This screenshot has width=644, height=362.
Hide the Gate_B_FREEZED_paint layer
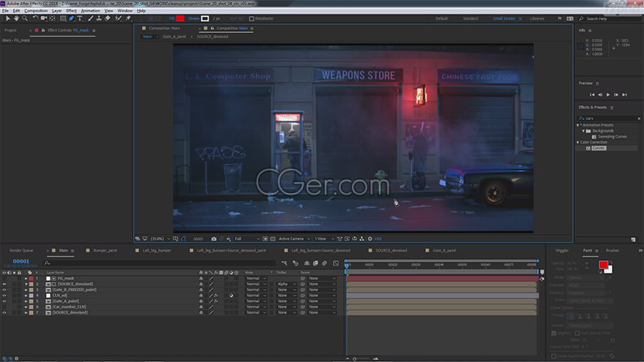[x=4, y=290]
